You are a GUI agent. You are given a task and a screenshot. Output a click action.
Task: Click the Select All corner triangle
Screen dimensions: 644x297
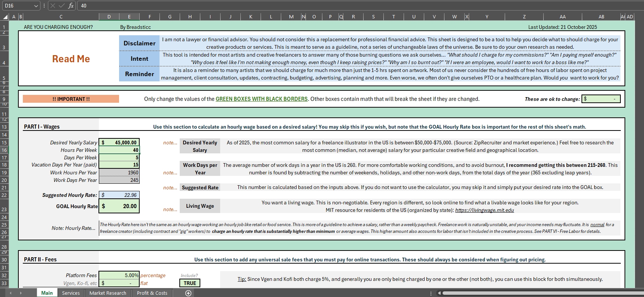coord(5,17)
